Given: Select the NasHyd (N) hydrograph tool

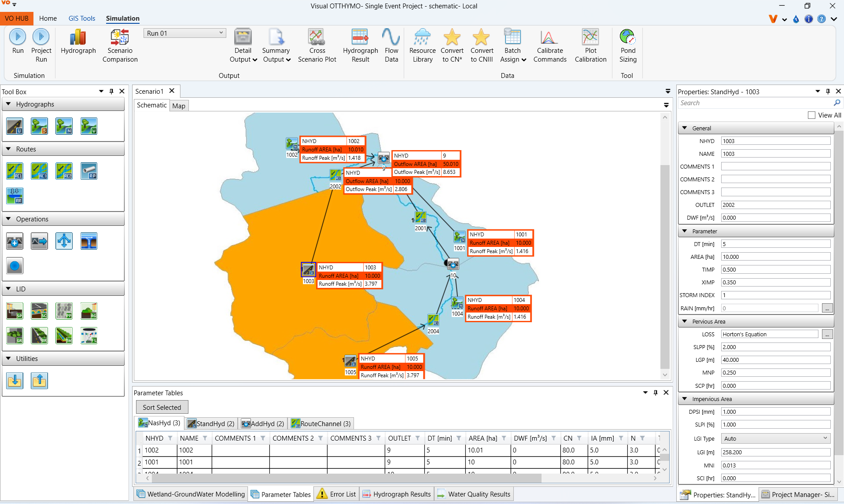Looking at the screenshot, I should click(64, 126).
